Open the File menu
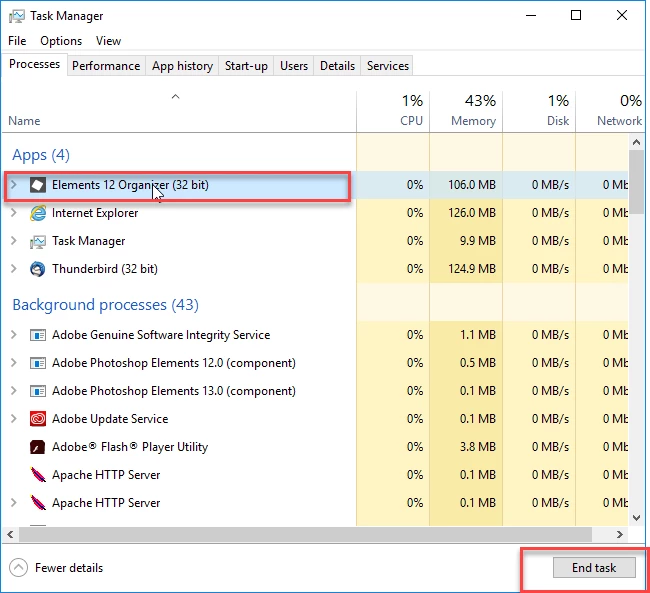Image resolution: width=650 pixels, height=593 pixels. [x=17, y=41]
